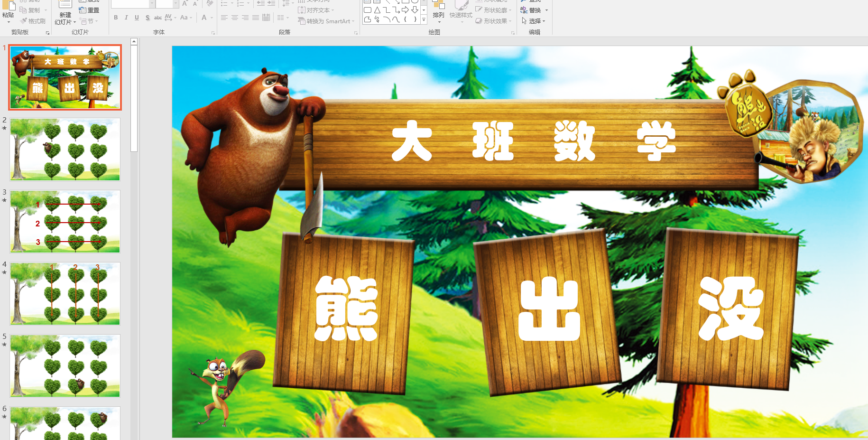Open Change Case Aa dropdown

pos(185,18)
